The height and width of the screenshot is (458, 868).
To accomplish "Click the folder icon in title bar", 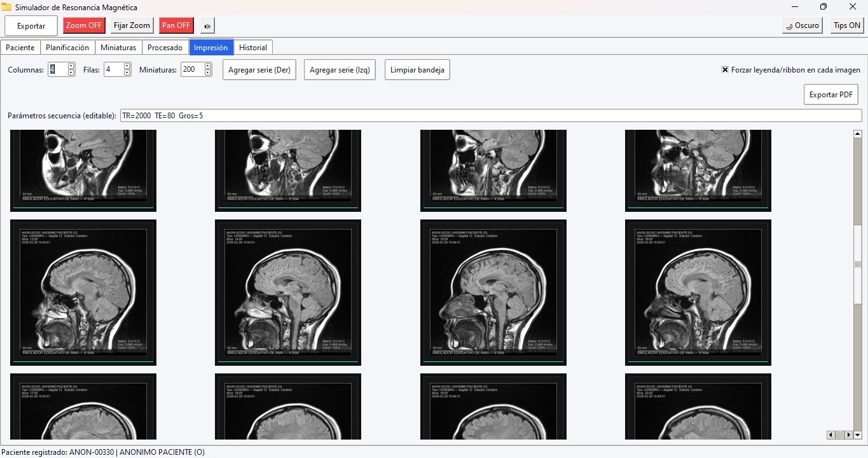I will click(6, 7).
